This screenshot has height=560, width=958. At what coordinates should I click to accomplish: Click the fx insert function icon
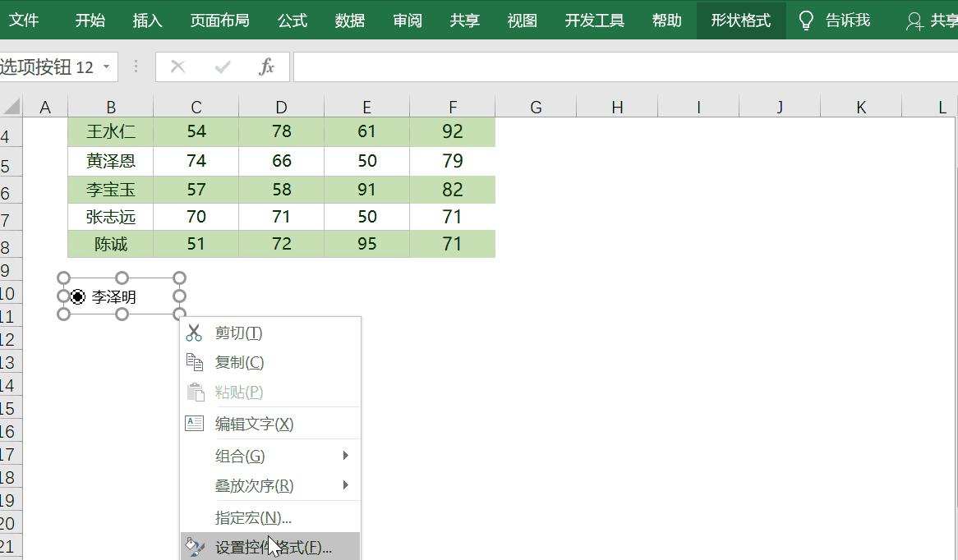[x=266, y=67]
